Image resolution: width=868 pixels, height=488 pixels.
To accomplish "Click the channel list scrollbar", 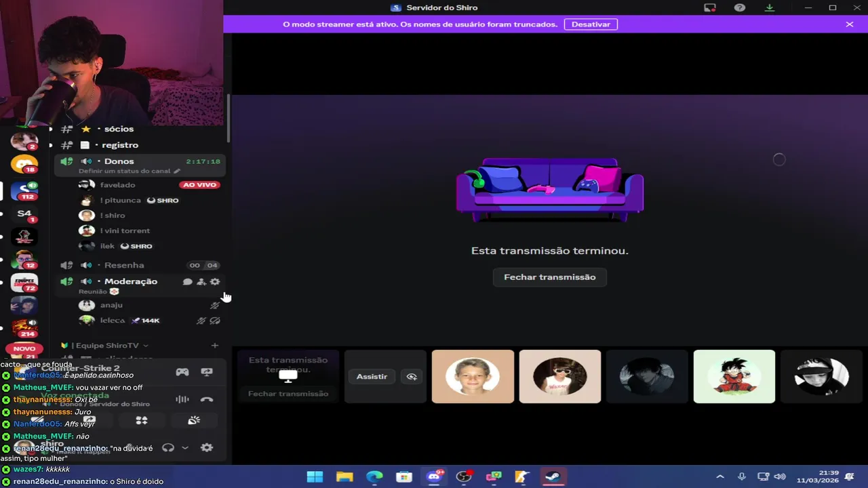I will pyautogui.click(x=229, y=119).
